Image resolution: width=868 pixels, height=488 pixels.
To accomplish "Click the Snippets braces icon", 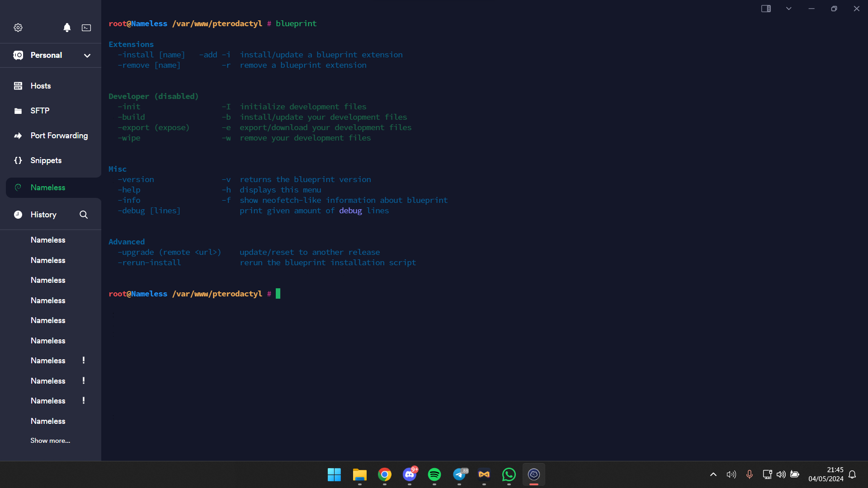I will pos(18,160).
